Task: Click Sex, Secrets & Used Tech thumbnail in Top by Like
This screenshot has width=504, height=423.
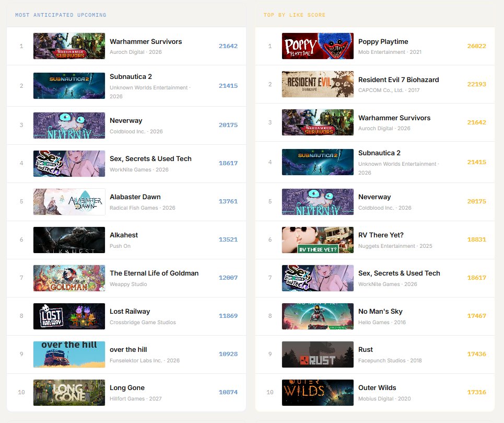Action: tap(318, 278)
